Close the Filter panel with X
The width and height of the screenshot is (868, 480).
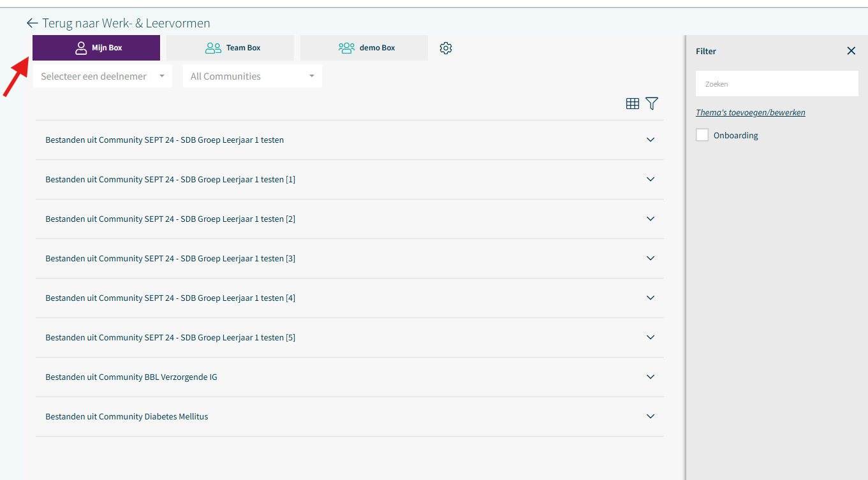point(851,51)
